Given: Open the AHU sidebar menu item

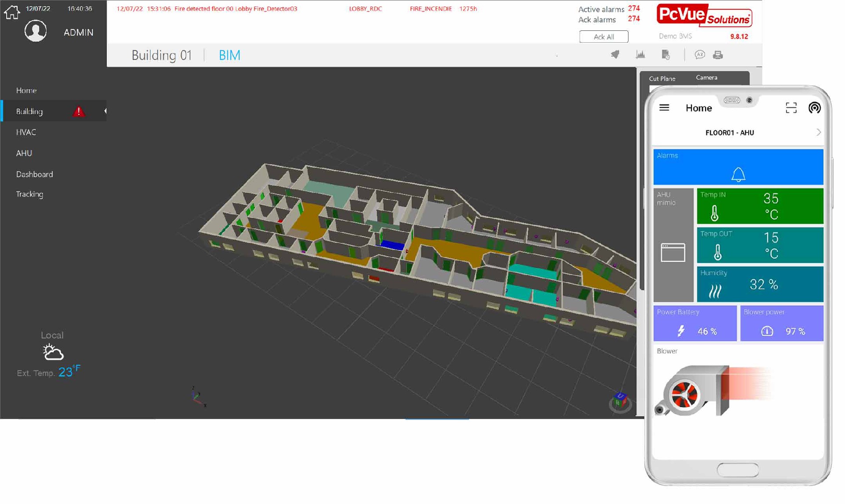Looking at the screenshot, I should point(24,153).
